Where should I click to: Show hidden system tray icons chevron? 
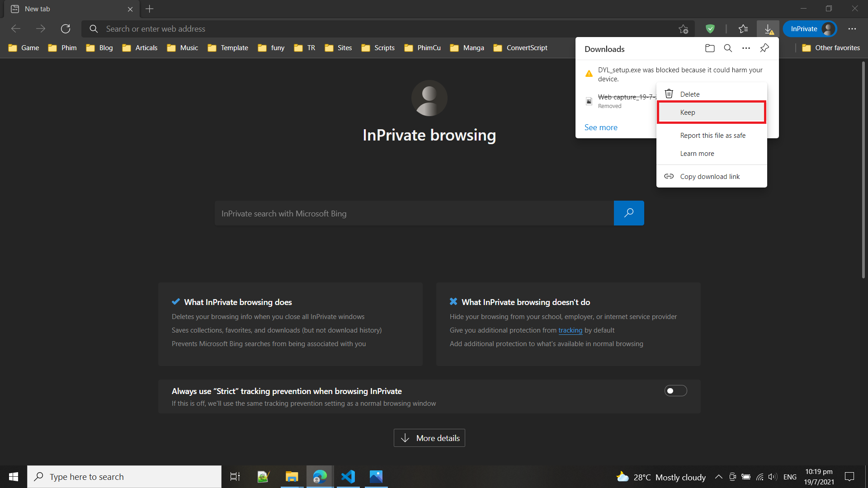click(x=718, y=477)
